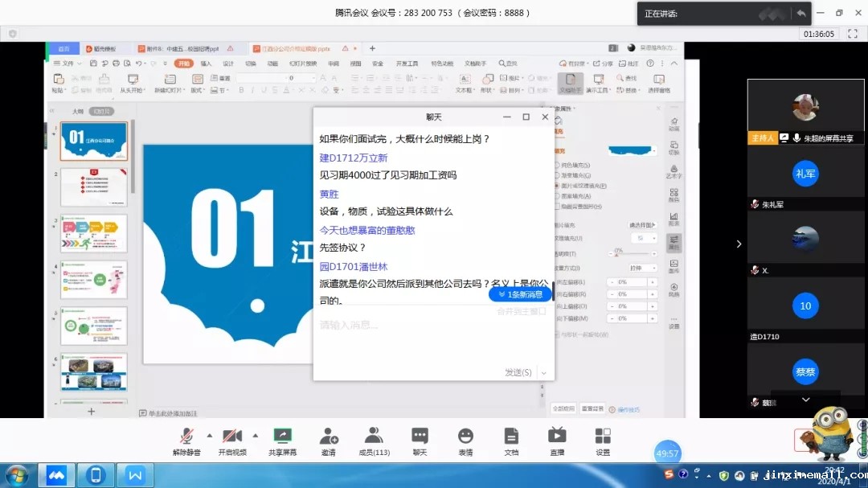
Task: Toggle the 隐藏背景图形 checkbox
Action: (557, 207)
